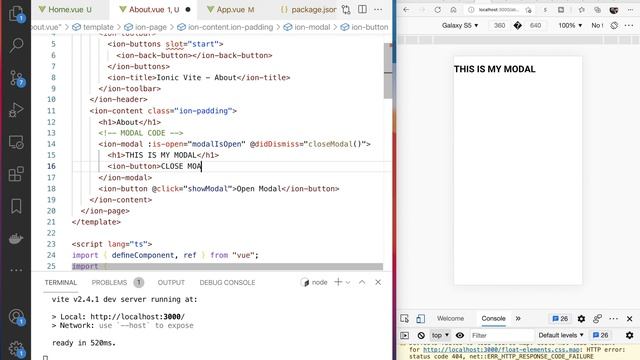Show additional activity bar views
Image resolution: width=640 pixels, height=360 pixels.
pos(16,270)
